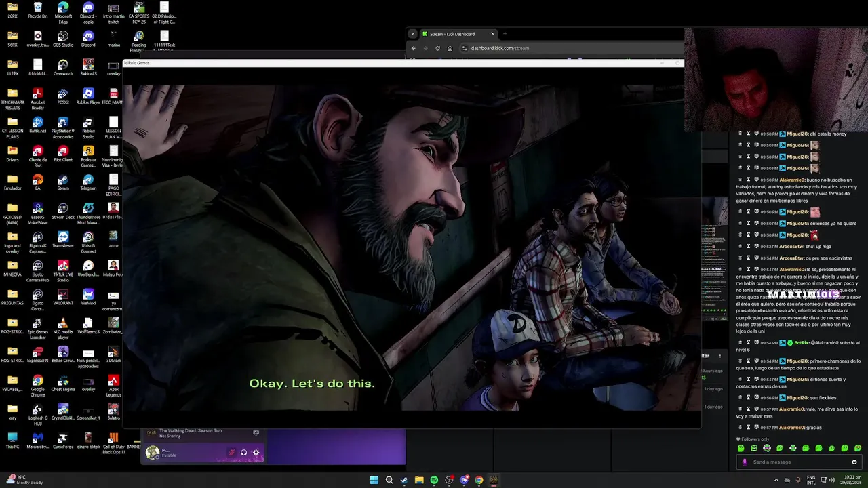Viewport: 868px width, 488px height.
Task: Open Steam desktop shortcut
Action: pos(63,182)
